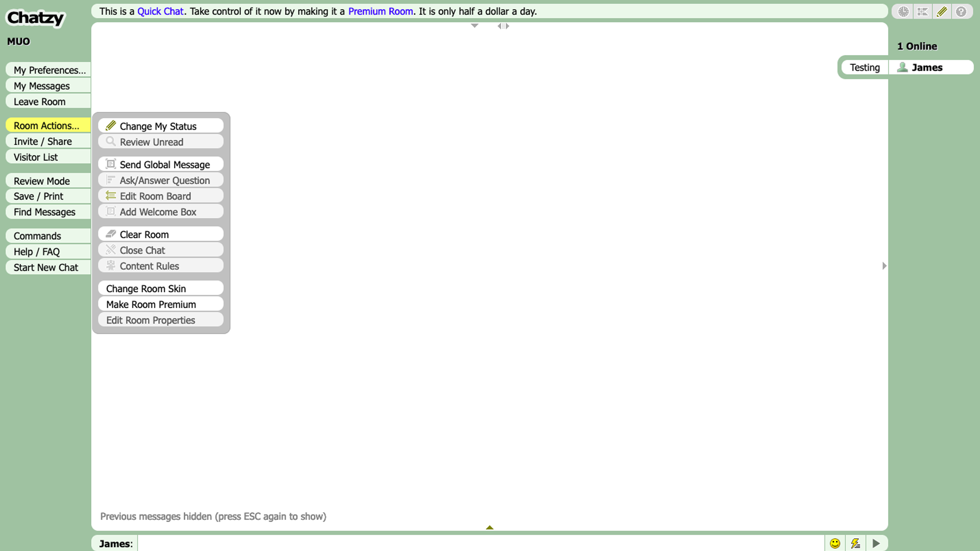Image resolution: width=980 pixels, height=551 pixels.
Task: Toggle the vertical collapse arrow above chat
Action: (x=475, y=26)
